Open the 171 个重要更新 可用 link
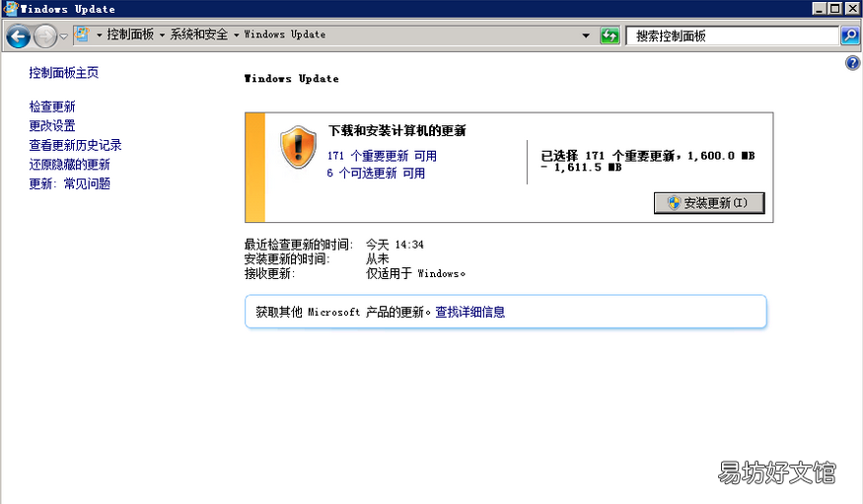The height and width of the screenshot is (504, 863). coord(382,156)
